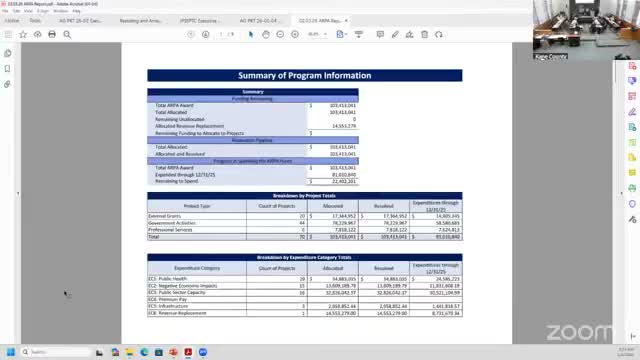Open the green Print Production tool icon
This screenshot has height=360, width=640.
[632, 188]
